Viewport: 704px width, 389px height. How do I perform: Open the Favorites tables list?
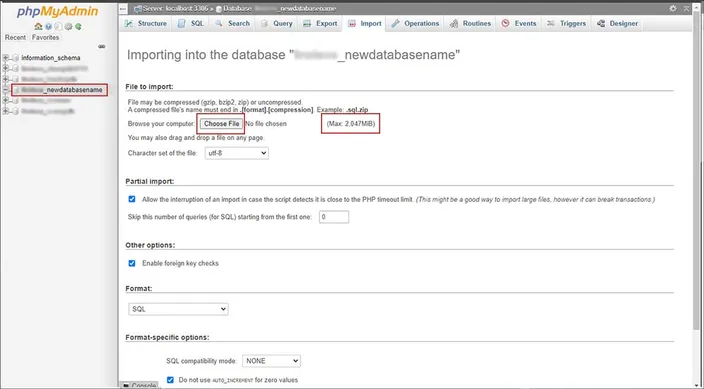coord(45,37)
